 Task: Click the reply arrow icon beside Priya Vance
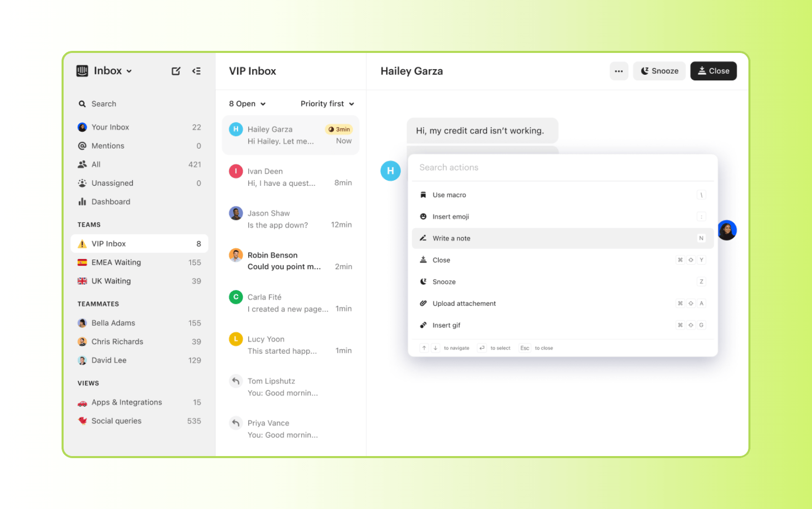tap(236, 423)
